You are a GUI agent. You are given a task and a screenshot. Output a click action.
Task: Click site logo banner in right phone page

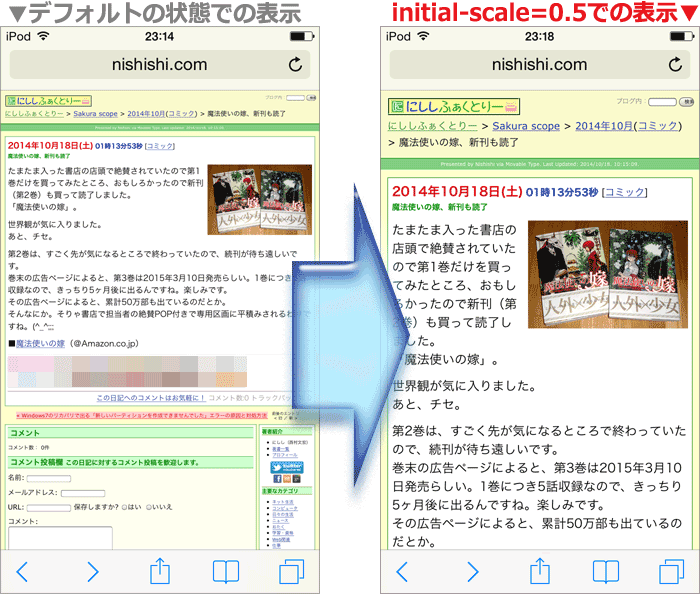point(454,107)
